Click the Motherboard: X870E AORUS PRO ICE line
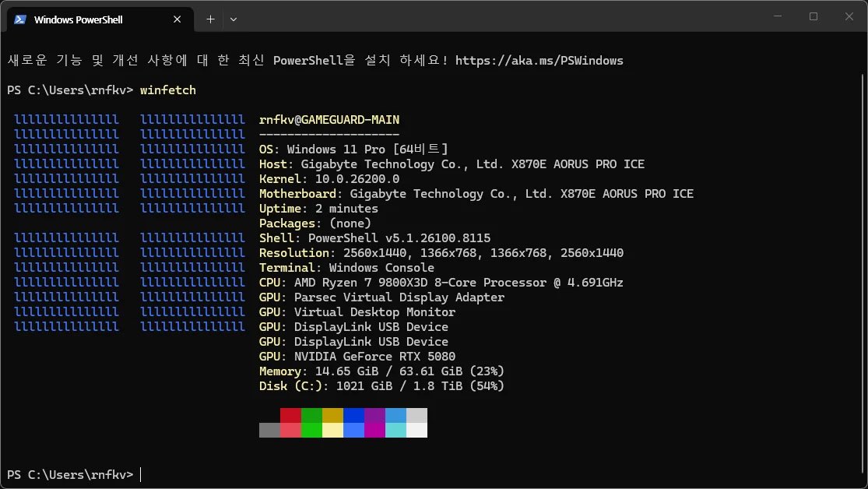Image resolution: width=868 pixels, height=489 pixels. pyautogui.click(x=476, y=194)
